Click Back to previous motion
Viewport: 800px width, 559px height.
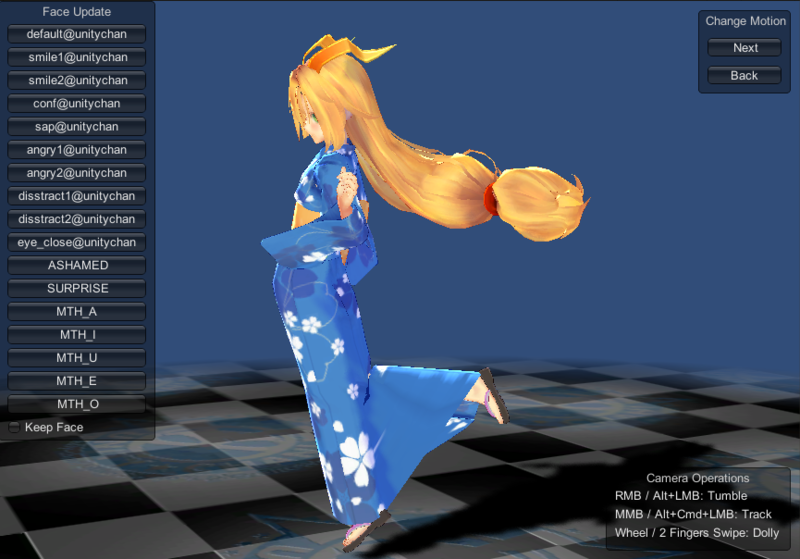[744, 75]
